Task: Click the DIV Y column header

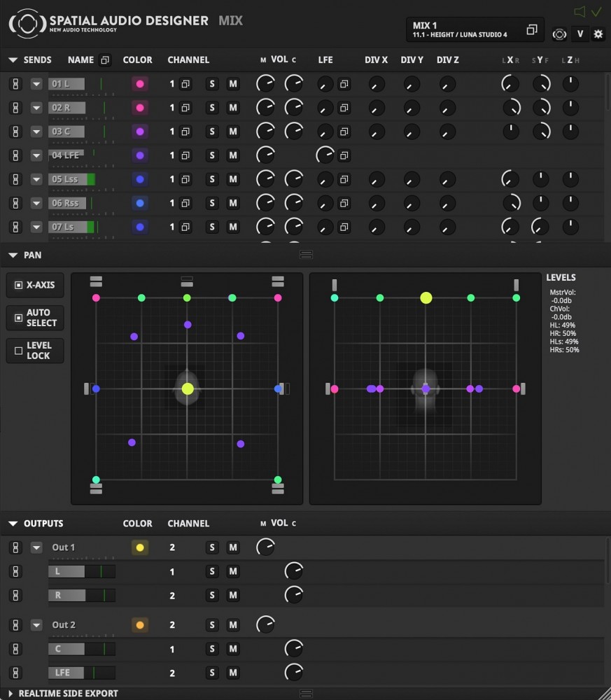Action: pyautogui.click(x=412, y=59)
